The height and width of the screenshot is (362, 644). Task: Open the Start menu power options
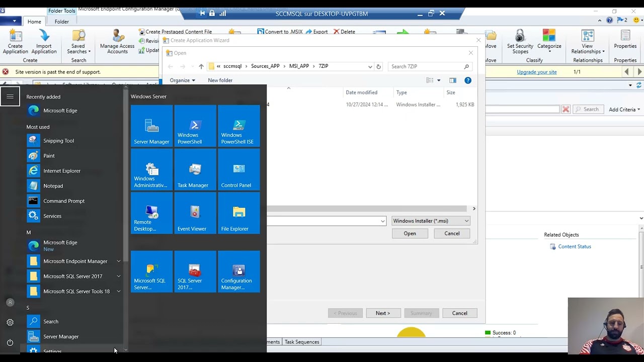(10, 342)
